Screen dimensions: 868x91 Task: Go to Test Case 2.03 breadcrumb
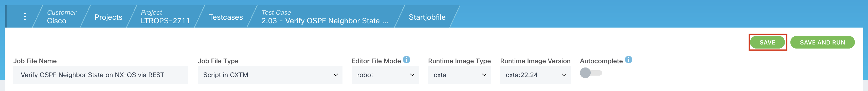click(x=325, y=16)
